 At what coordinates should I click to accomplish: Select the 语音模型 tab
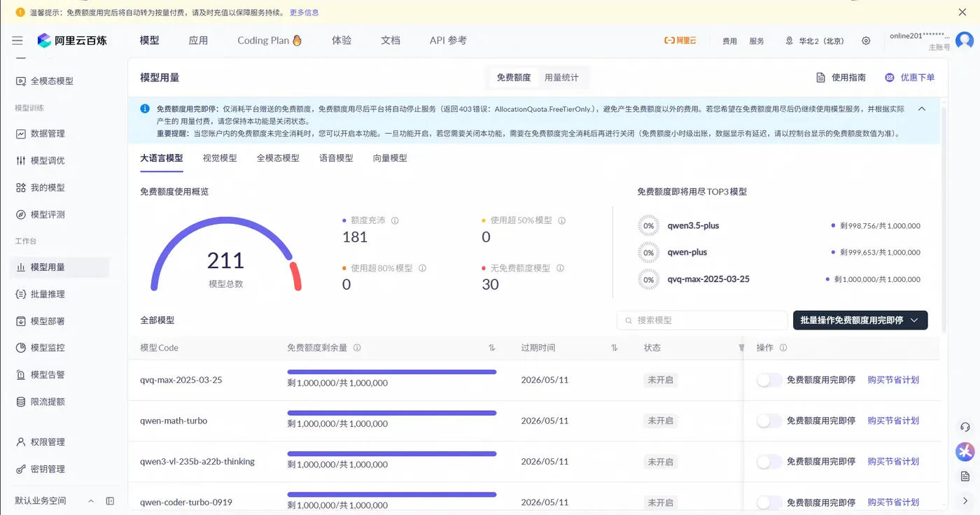(x=336, y=158)
